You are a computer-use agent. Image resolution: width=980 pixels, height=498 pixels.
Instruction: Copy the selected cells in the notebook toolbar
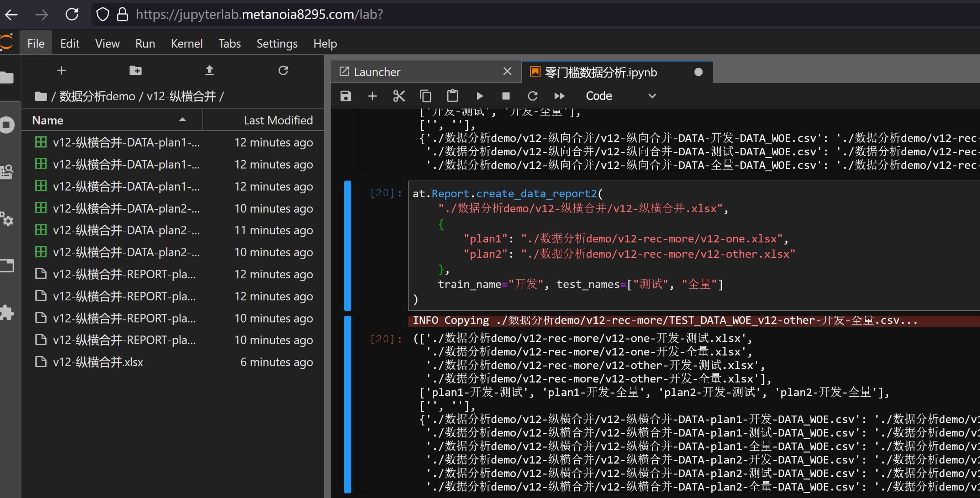(x=425, y=96)
